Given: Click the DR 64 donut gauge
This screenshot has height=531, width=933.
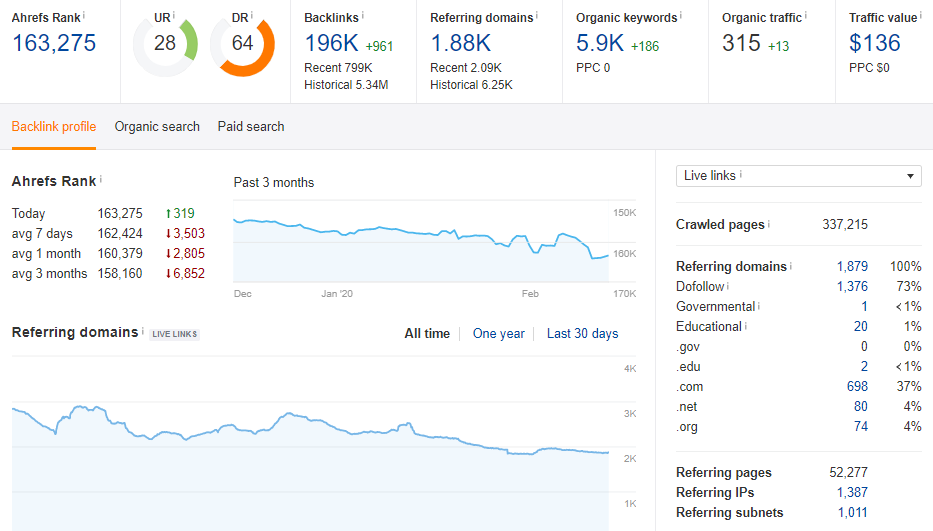Looking at the screenshot, I should [x=243, y=46].
